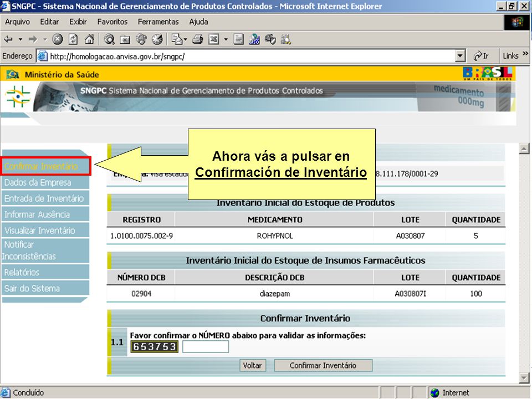Viewport: 532px width, 399px height.
Task: Click the lote A030807I cell
Action: 410,294
